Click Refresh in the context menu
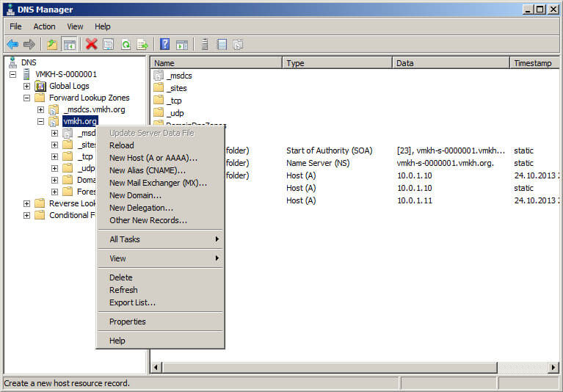The height and width of the screenshot is (392, 563). click(160, 290)
